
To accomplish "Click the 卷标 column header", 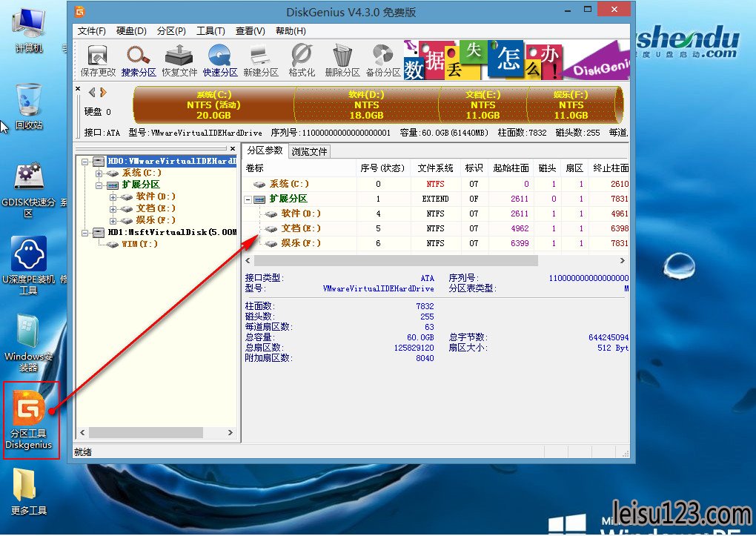I will pyautogui.click(x=299, y=168).
